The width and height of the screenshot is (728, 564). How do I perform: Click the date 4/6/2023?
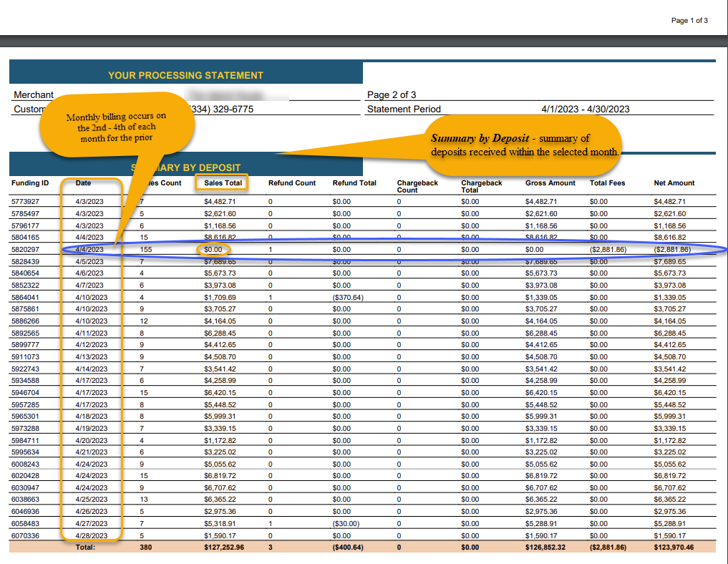click(x=89, y=273)
